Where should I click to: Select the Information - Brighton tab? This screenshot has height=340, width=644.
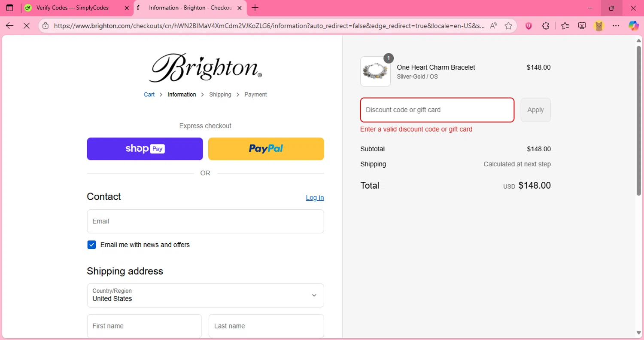pos(190,8)
